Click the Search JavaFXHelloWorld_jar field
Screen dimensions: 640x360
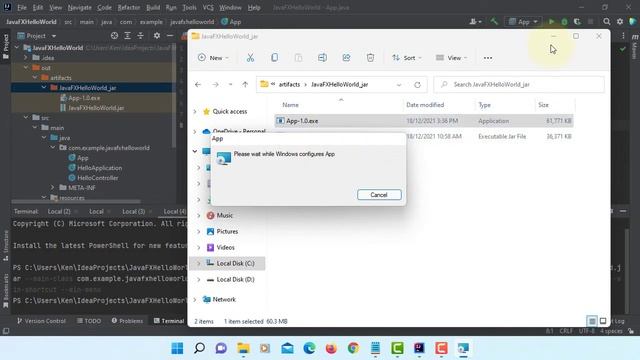(519, 84)
